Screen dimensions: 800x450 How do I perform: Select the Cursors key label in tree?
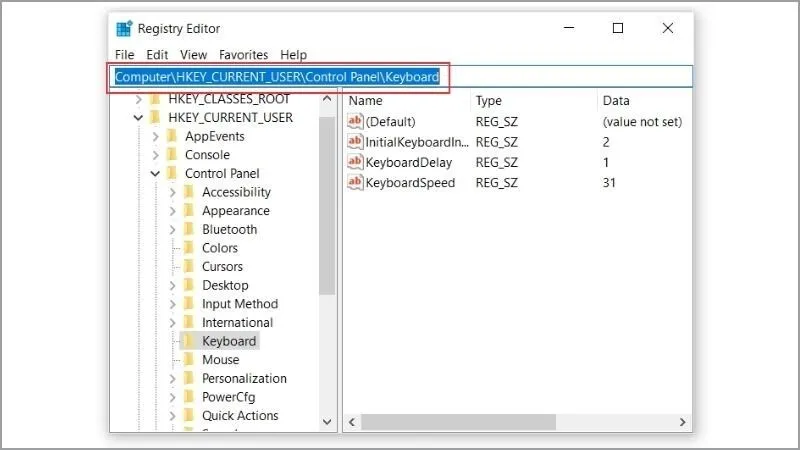pos(222,267)
